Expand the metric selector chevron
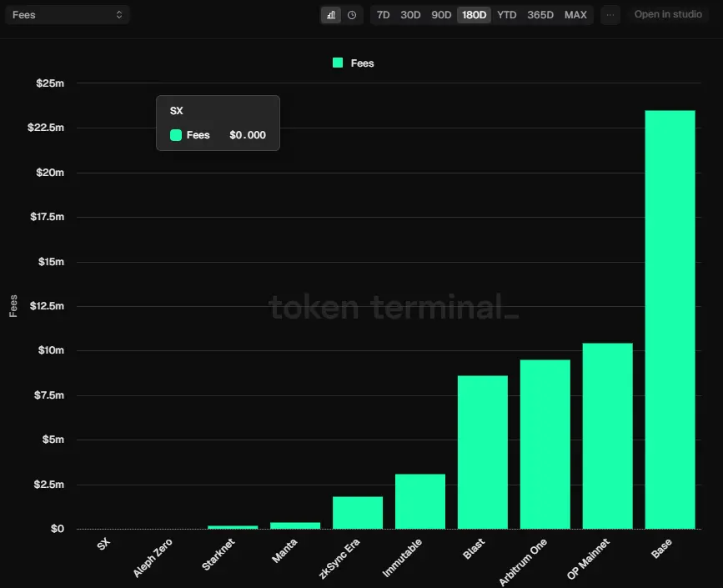Image resolution: width=723 pixels, height=588 pixels. coord(118,13)
